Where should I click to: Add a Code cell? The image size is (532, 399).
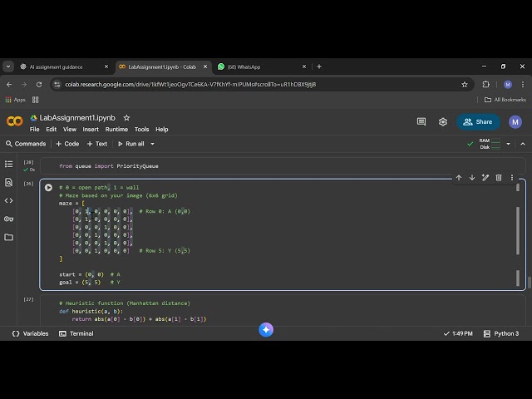coord(67,144)
